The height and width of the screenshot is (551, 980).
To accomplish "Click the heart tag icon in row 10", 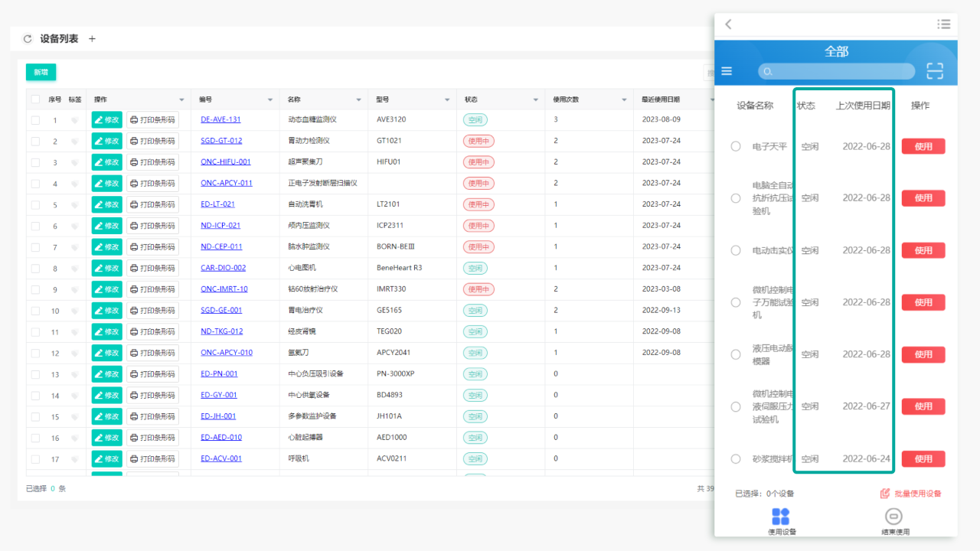I will [75, 311].
